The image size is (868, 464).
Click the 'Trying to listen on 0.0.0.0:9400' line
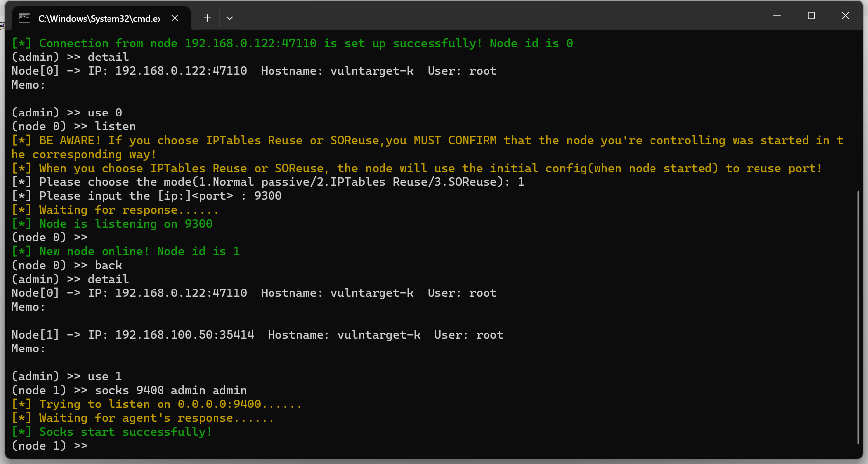coord(157,404)
